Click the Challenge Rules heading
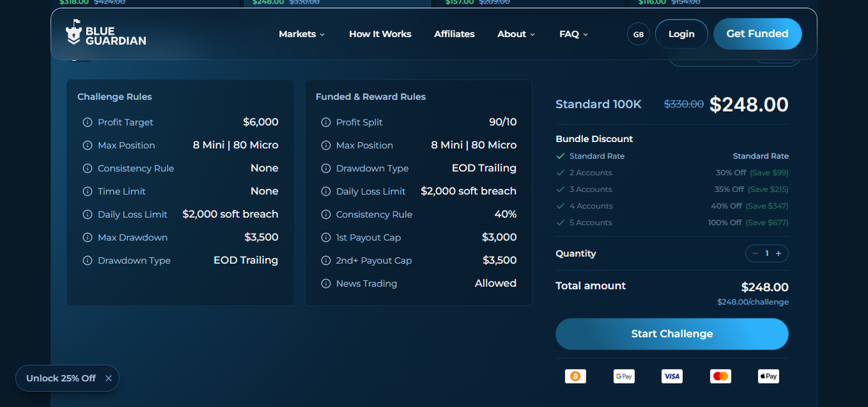 click(x=114, y=97)
